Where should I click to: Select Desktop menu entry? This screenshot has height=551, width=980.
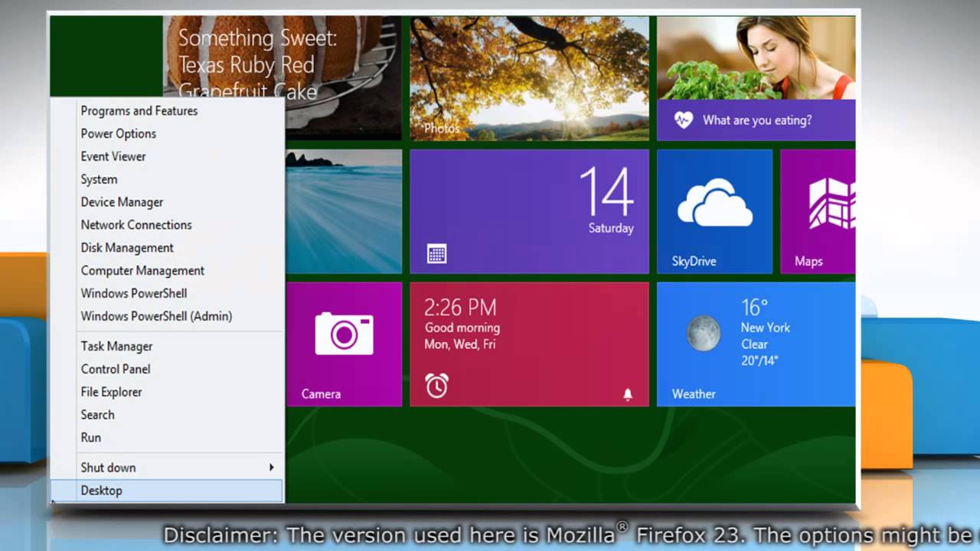pos(167,491)
